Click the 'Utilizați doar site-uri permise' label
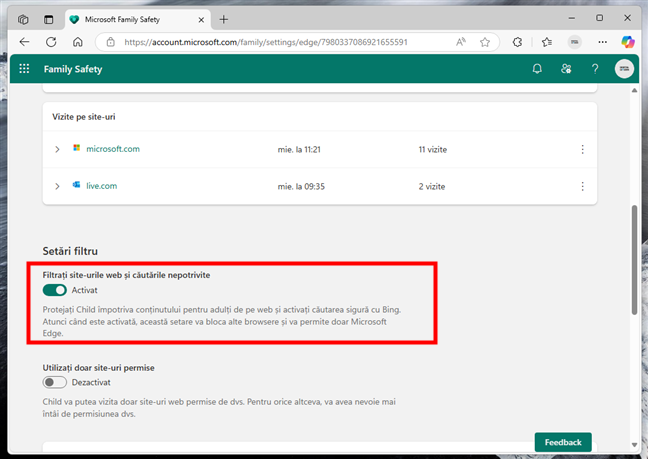Screen dimensions: 648x459 [98, 368]
